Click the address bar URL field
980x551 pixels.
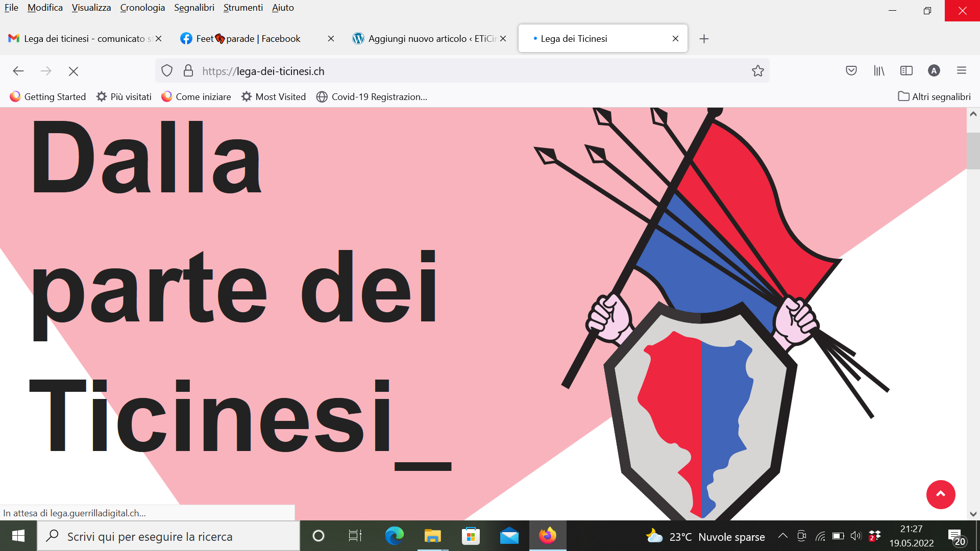[x=462, y=71]
